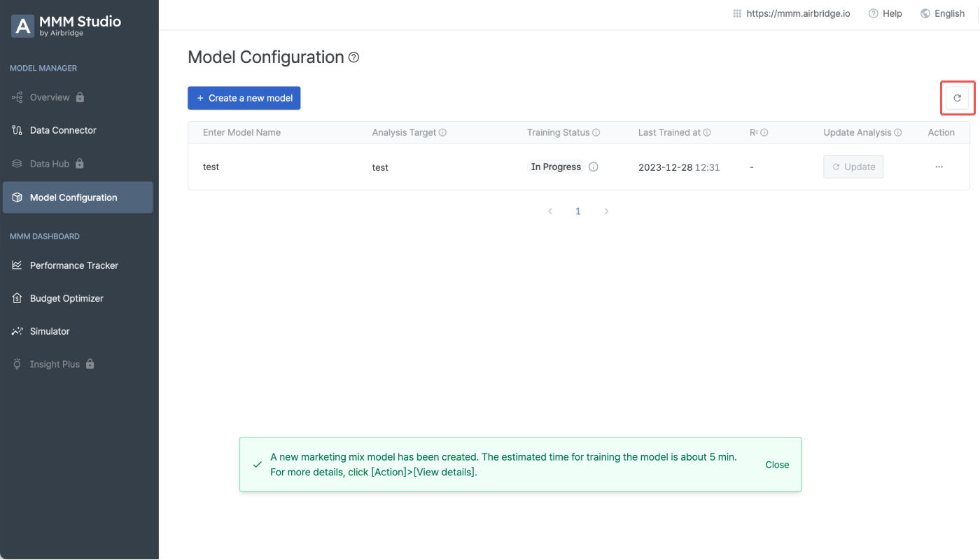Open the https://mmm.airbridge.io app switcher
The width and height of the screenshot is (980, 560).
(x=791, y=13)
